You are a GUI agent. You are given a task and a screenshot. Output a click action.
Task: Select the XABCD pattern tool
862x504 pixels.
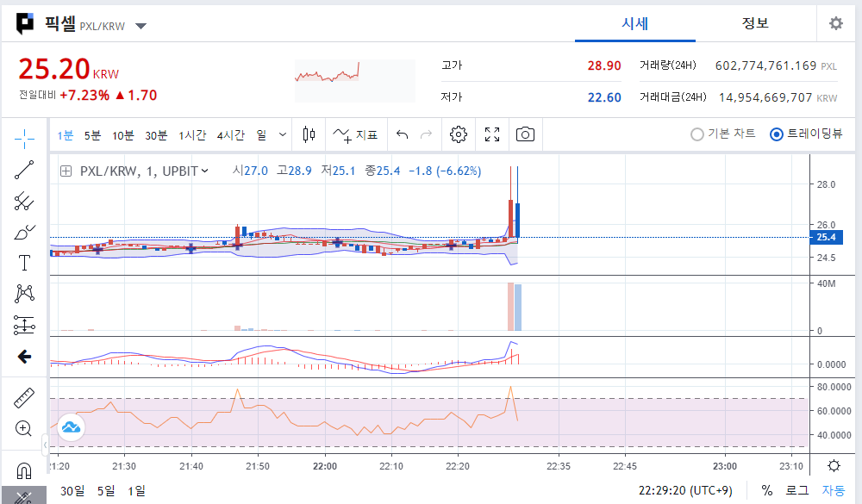point(24,294)
